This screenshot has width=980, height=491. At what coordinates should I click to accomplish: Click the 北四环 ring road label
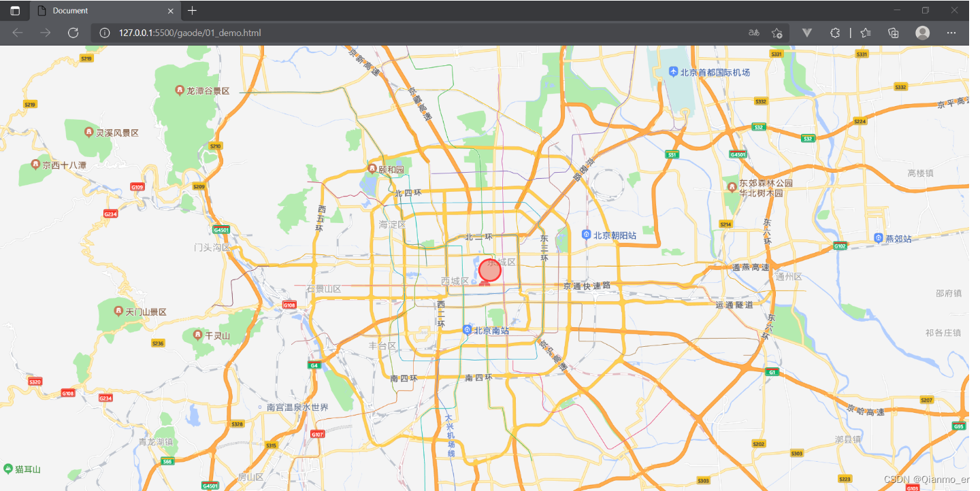[x=408, y=194]
